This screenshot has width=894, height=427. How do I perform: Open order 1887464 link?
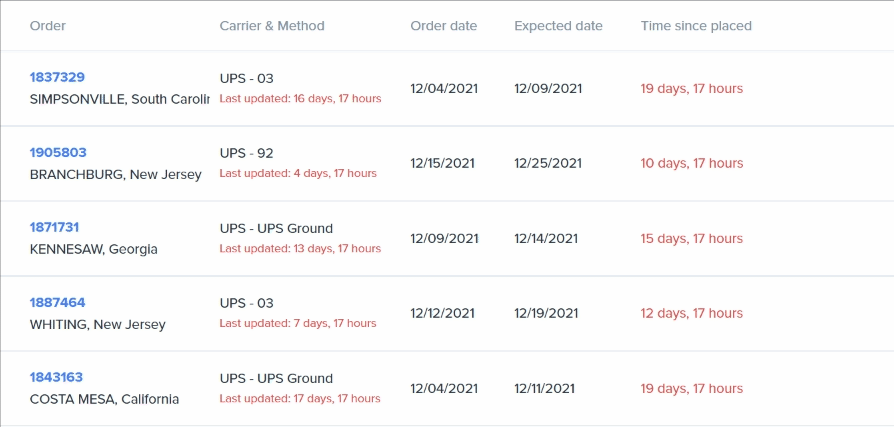[57, 303]
